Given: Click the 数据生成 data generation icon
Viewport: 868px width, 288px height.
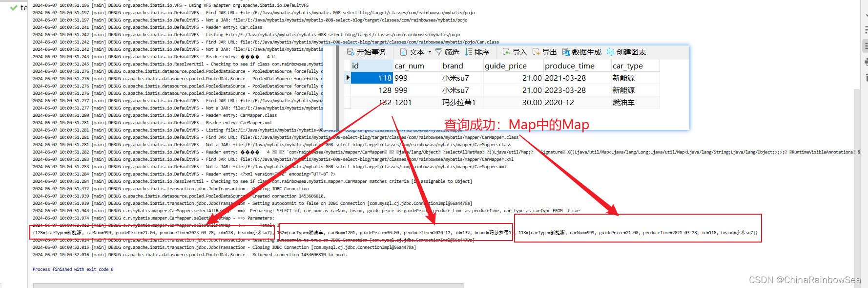Looking at the screenshot, I should pyautogui.click(x=566, y=52).
